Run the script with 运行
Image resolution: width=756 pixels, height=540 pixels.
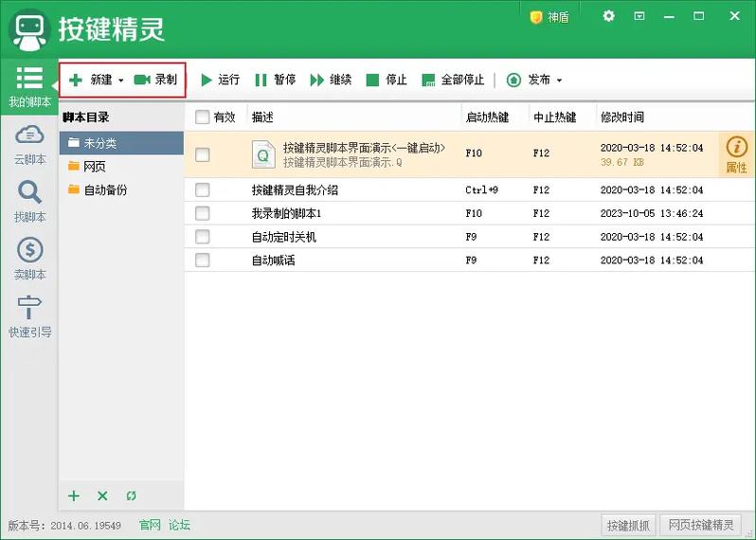[x=220, y=80]
